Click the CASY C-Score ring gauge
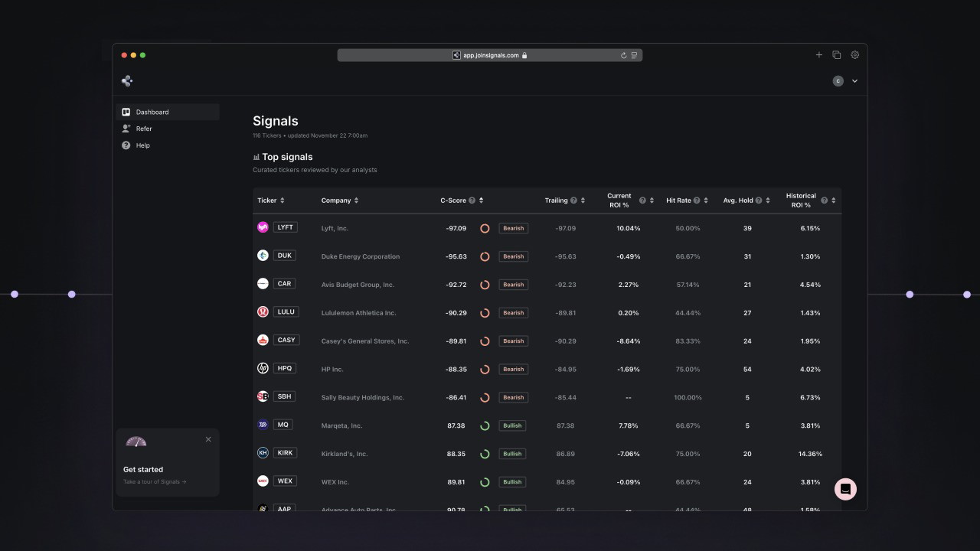The image size is (980, 551). [485, 341]
